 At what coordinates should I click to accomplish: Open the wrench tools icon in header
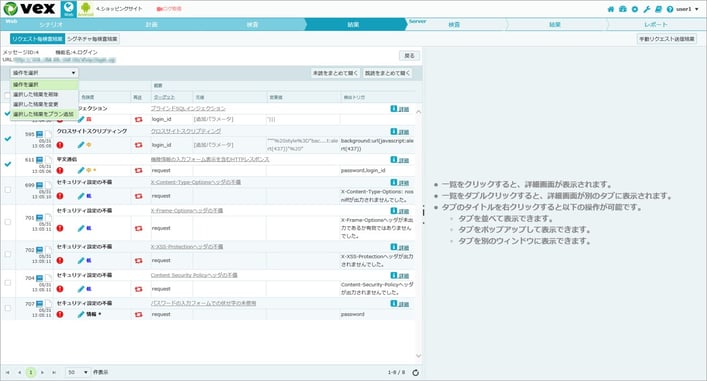tap(647, 9)
